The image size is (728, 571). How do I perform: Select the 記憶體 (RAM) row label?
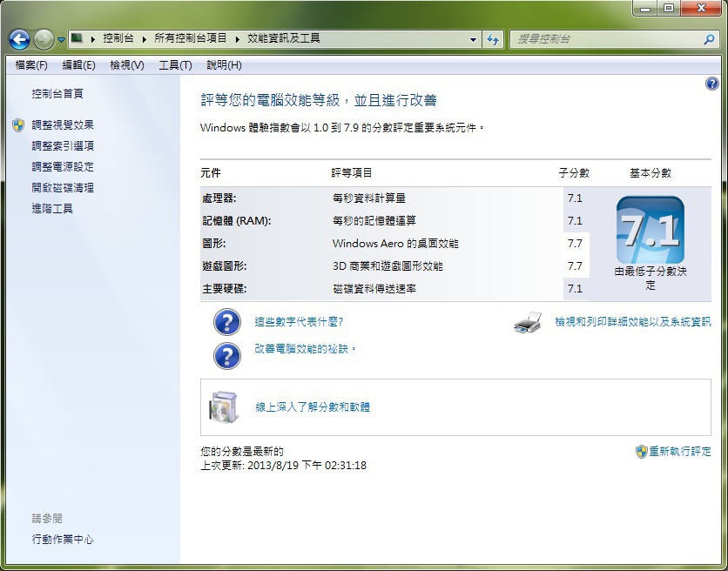click(237, 221)
